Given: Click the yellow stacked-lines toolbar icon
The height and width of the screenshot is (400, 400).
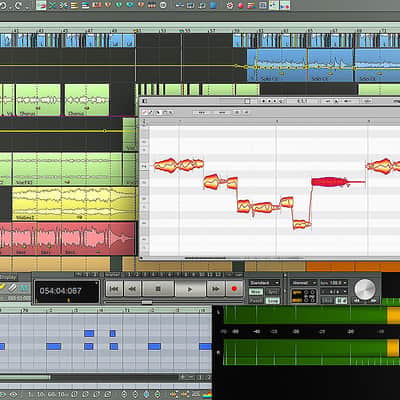Looking at the screenshot, I should (x=74, y=5).
